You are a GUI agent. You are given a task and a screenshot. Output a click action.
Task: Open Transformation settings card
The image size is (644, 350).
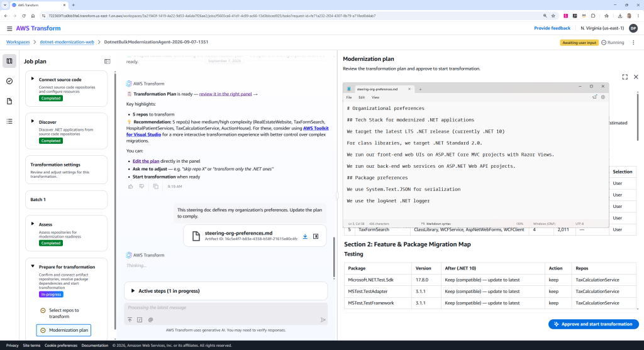67,170
